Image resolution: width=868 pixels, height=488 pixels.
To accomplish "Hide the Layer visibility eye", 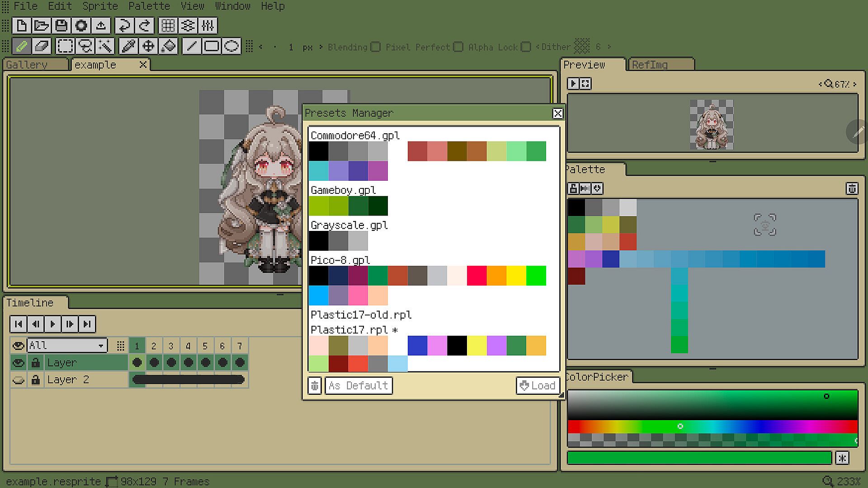I will click(x=18, y=363).
